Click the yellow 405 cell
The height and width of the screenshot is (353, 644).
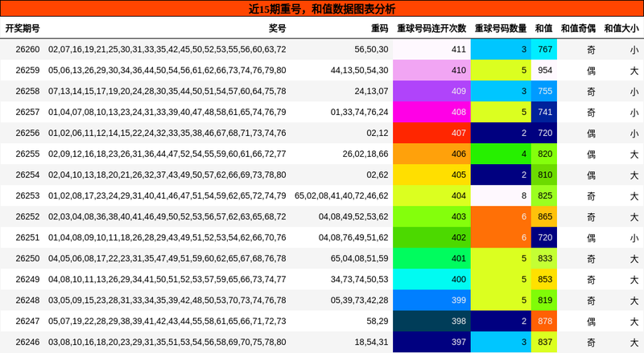click(x=431, y=174)
